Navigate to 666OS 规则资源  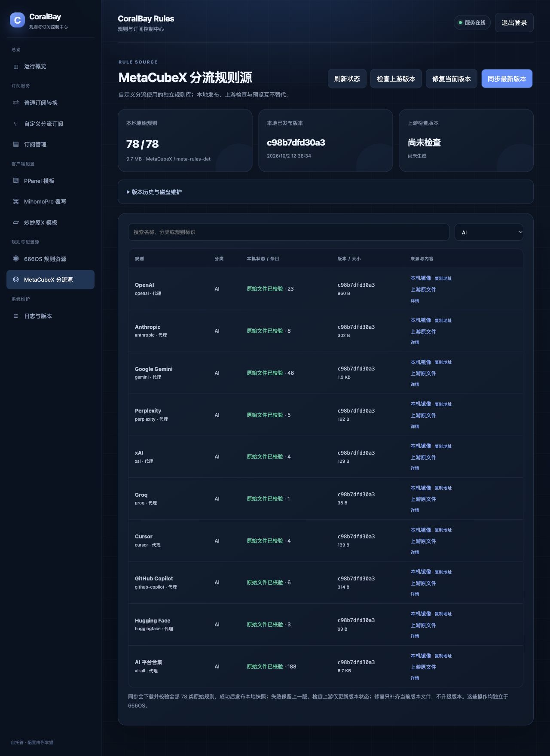coord(51,258)
